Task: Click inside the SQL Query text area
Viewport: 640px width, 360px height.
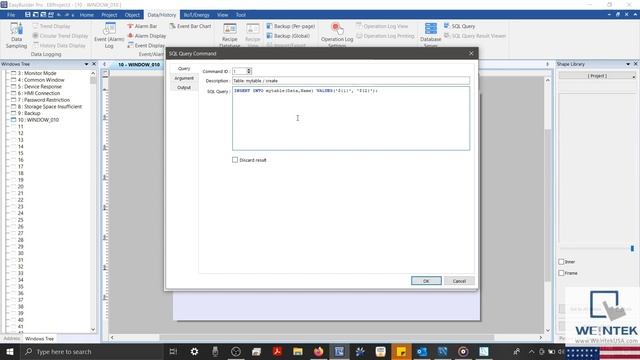Action: pos(351,118)
